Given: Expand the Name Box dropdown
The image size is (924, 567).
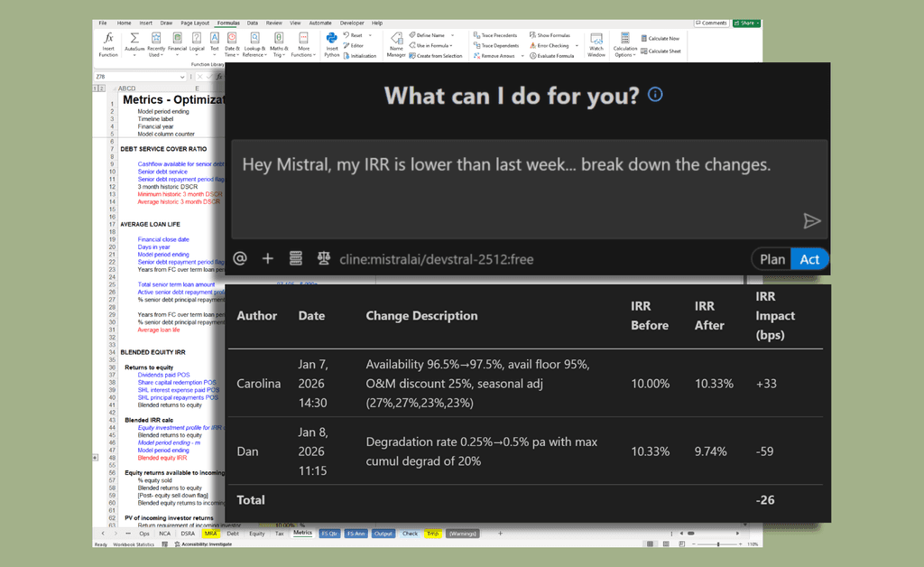Looking at the screenshot, I should click(182, 77).
